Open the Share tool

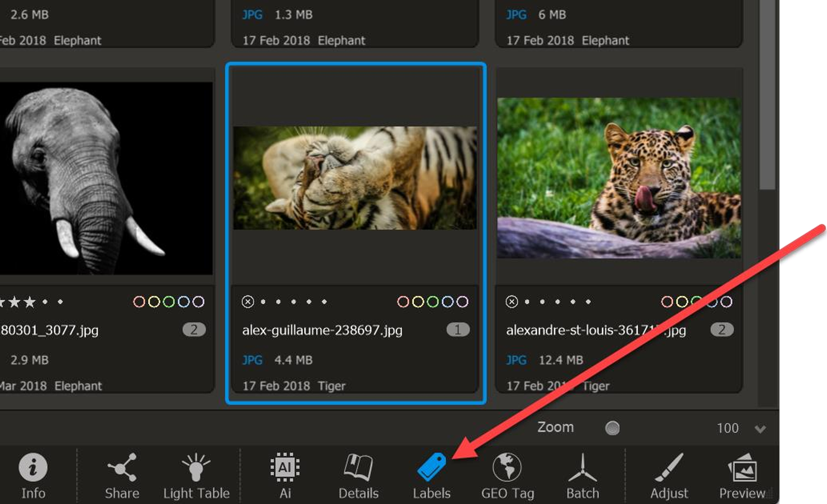(x=122, y=476)
